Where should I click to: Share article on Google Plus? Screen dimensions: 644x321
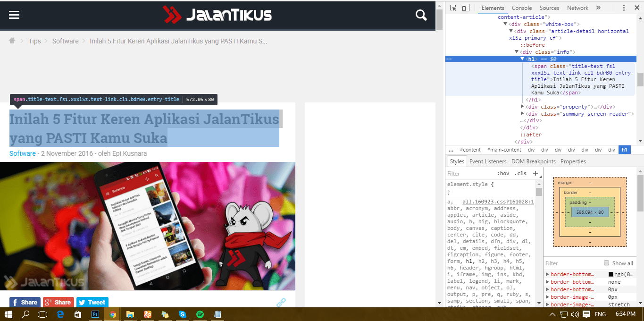[59, 303]
